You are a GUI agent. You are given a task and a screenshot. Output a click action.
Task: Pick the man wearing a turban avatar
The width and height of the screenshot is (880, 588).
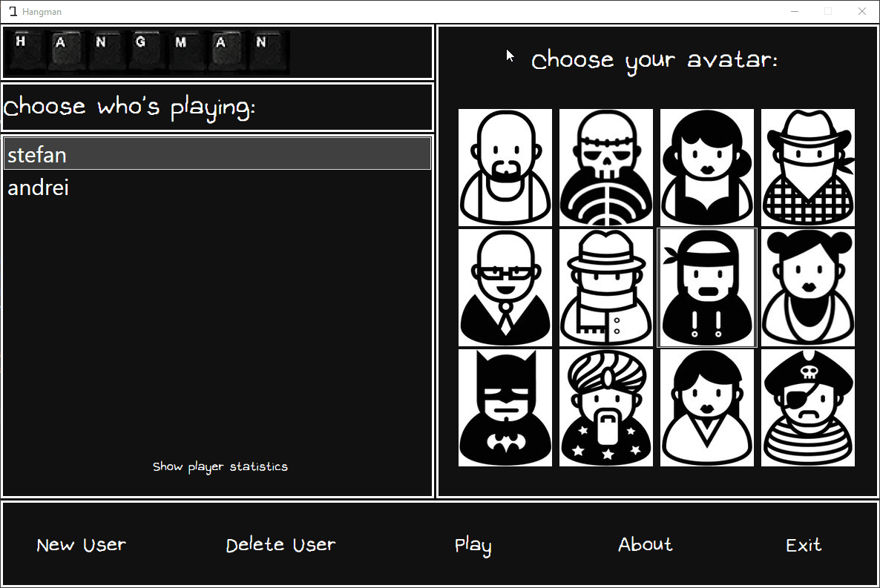[606, 407]
